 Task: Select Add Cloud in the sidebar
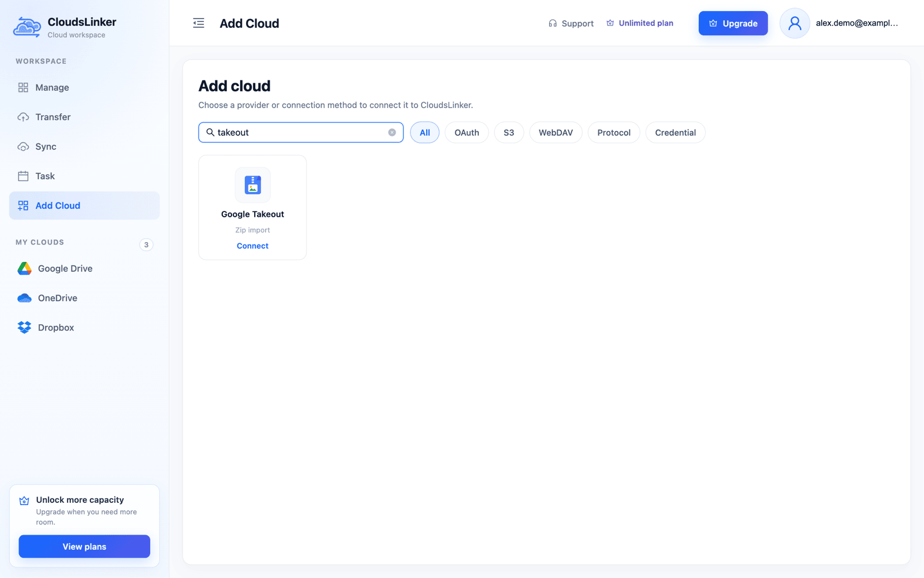[x=84, y=205]
